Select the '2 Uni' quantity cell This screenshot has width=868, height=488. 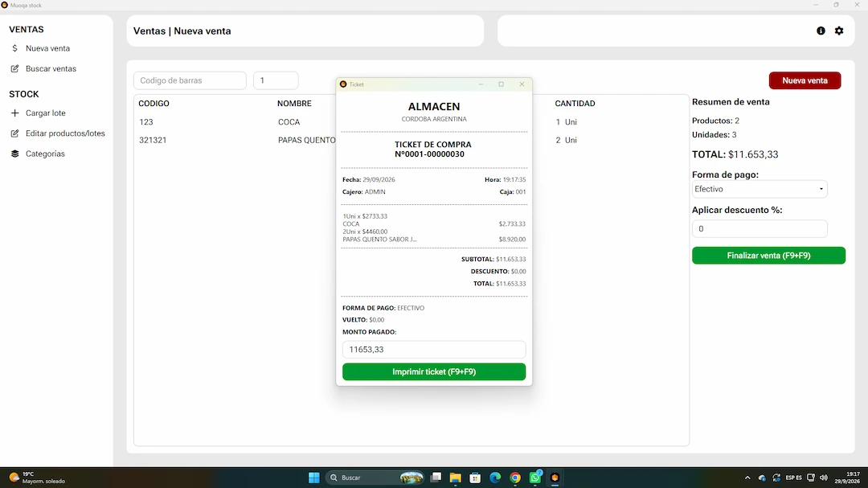point(567,140)
